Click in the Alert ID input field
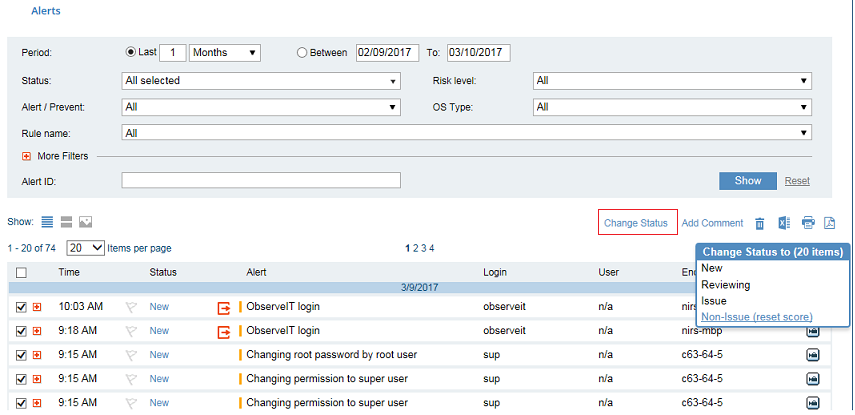Screen dimensions: 855x415 [260, 180]
